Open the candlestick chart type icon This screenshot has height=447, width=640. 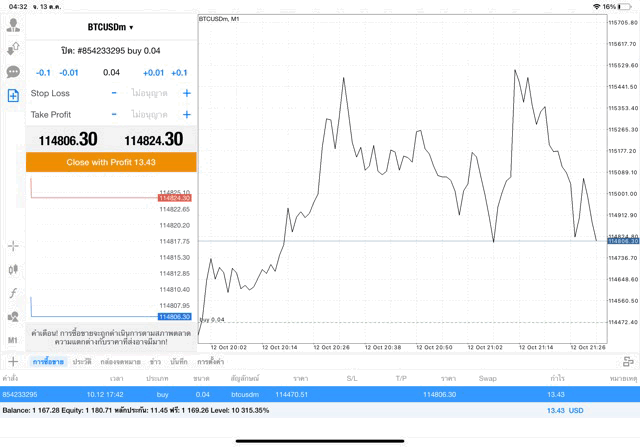tap(13, 269)
